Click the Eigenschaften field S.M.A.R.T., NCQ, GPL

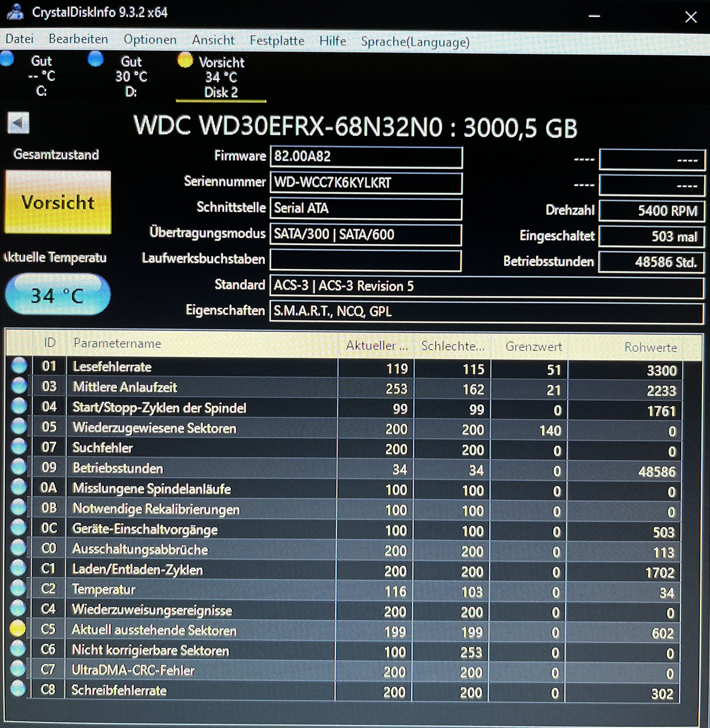tap(486, 312)
